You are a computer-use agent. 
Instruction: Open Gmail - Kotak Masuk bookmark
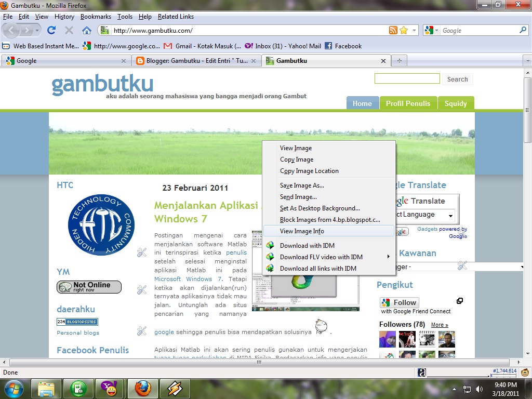202,46
